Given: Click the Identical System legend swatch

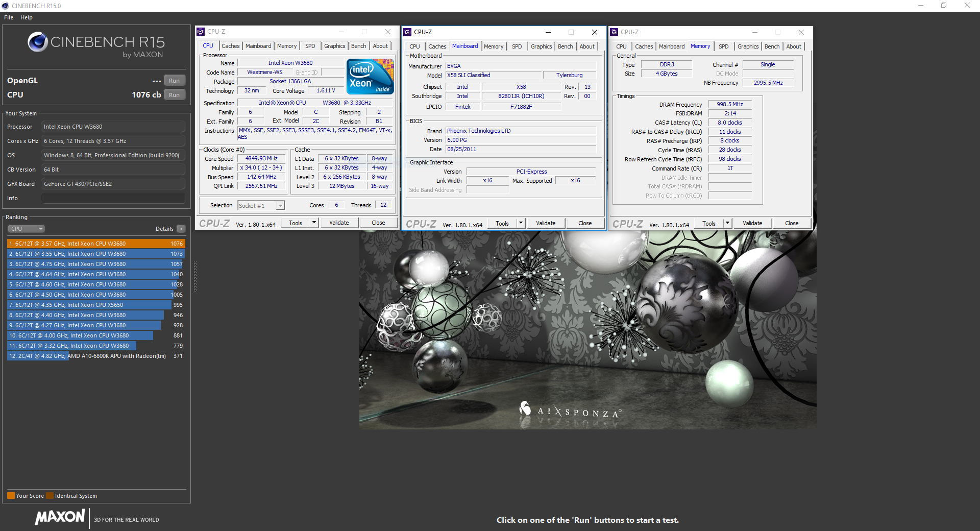Looking at the screenshot, I should [50, 495].
